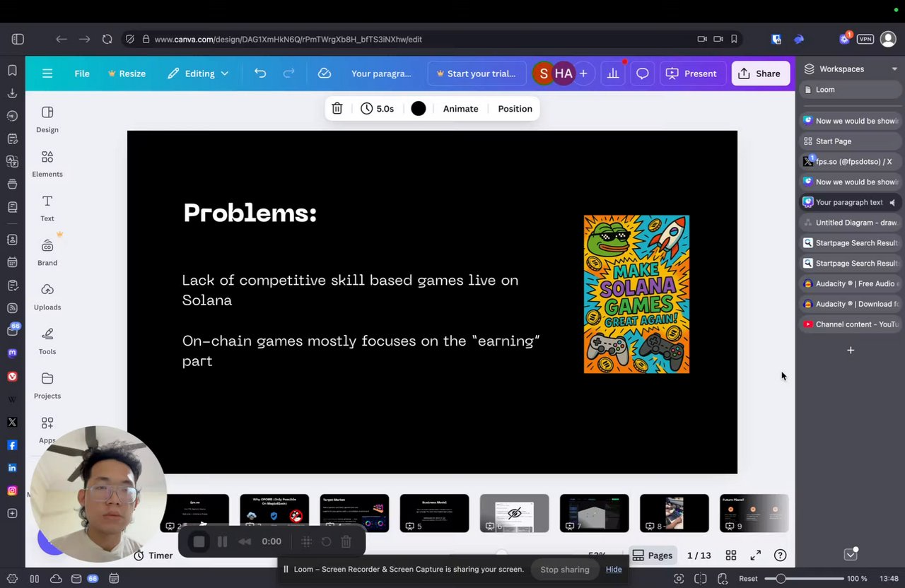The width and height of the screenshot is (905, 588).
Task: Add a collaborator with the plus button
Action: point(583,73)
